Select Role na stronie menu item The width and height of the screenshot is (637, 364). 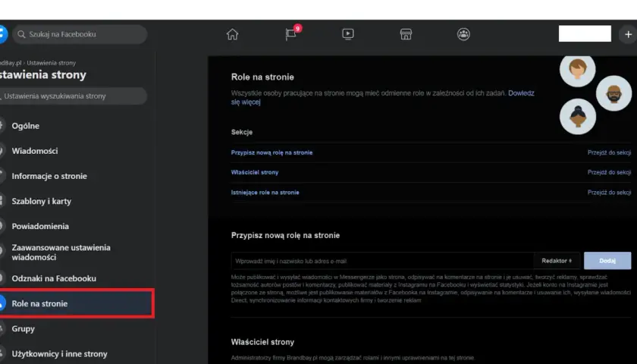pos(77,303)
